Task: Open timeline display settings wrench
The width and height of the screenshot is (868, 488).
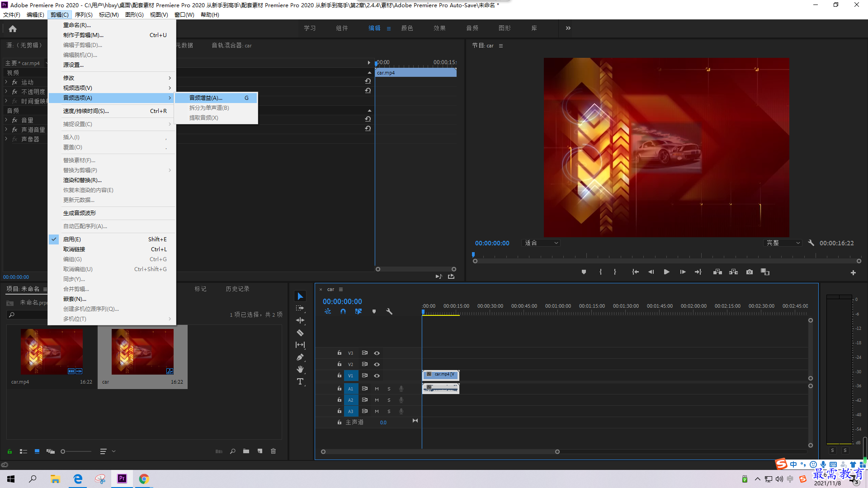Action: point(389,311)
